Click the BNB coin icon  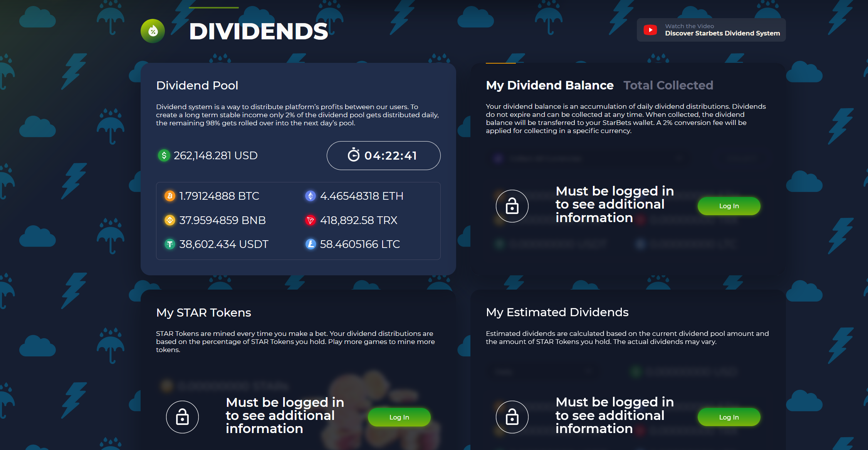pos(170,220)
